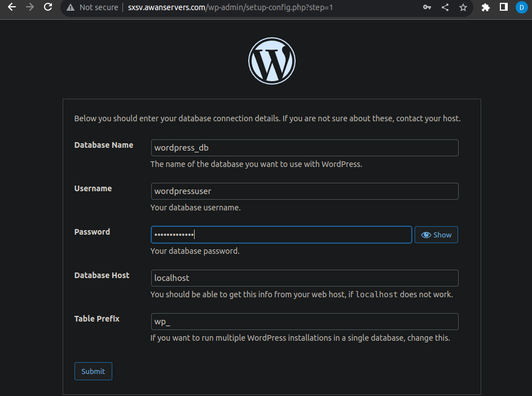Click the Database Name label
The width and height of the screenshot is (532, 396).
tap(104, 145)
